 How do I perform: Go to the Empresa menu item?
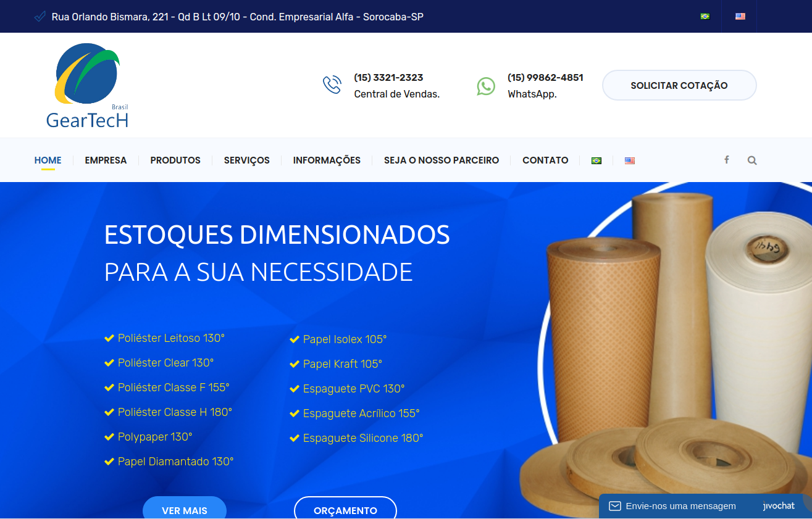point(106,160)
